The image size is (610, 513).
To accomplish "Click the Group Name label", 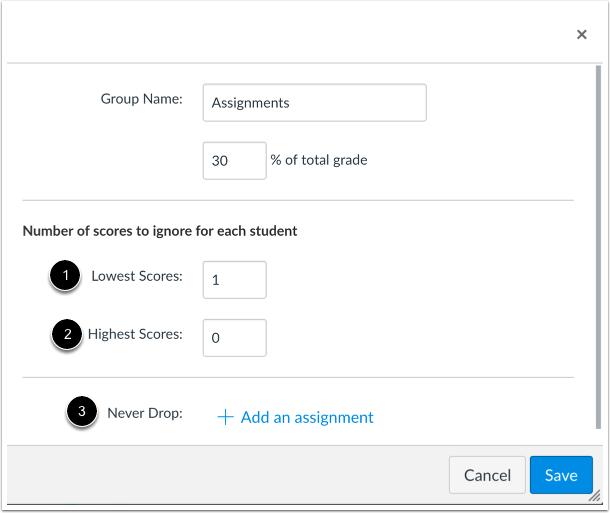I will coord(141,98).
